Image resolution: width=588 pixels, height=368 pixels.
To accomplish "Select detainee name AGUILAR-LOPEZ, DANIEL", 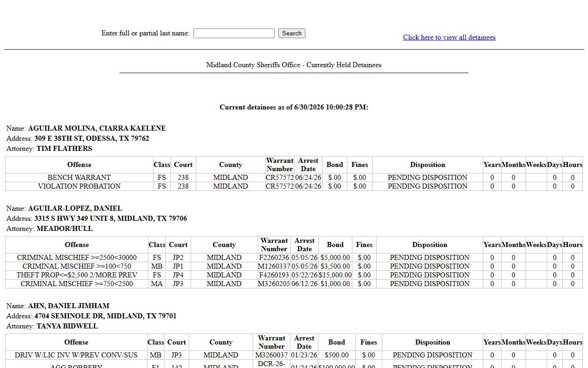I will pos(75,208).
